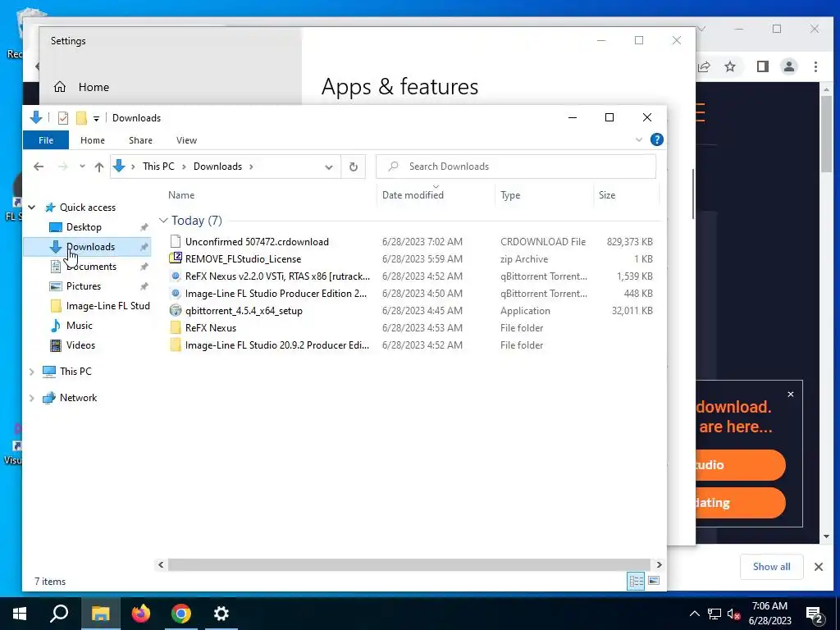Open the address bar history dropdown
This screenshot has width=840, height=630.
(x=329, y=167)
